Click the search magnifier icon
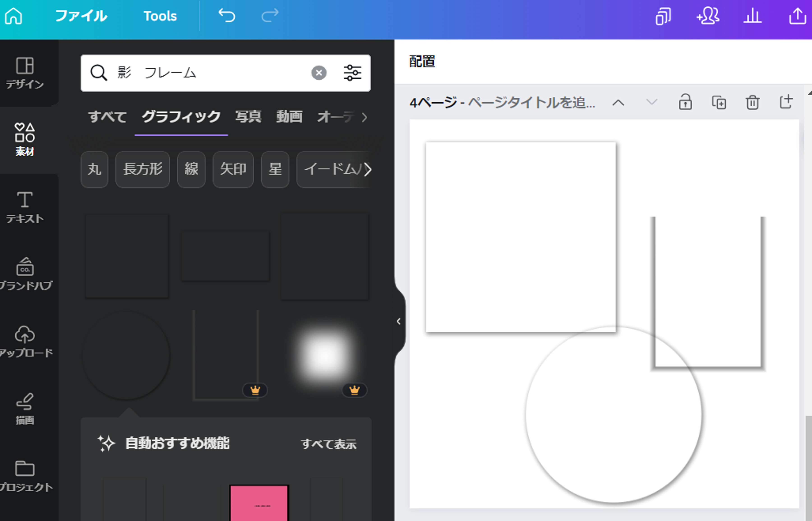The image size is (812, 521). (98, 73)
